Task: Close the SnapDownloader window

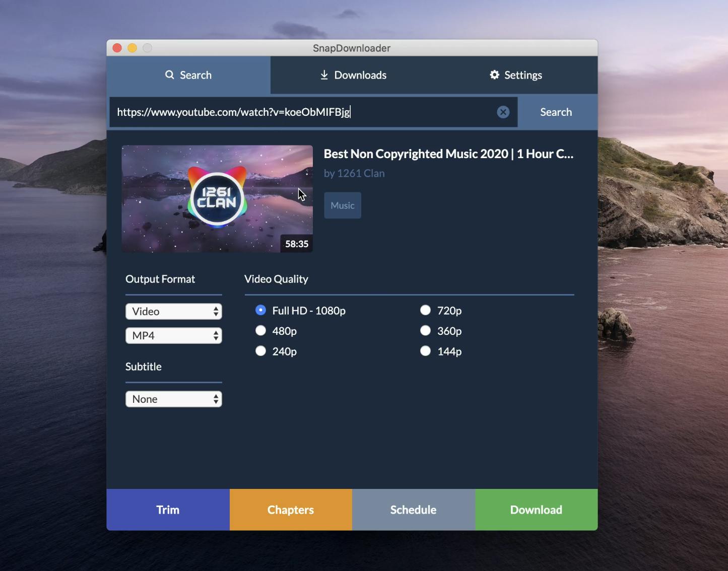Action: click(117, 48)
